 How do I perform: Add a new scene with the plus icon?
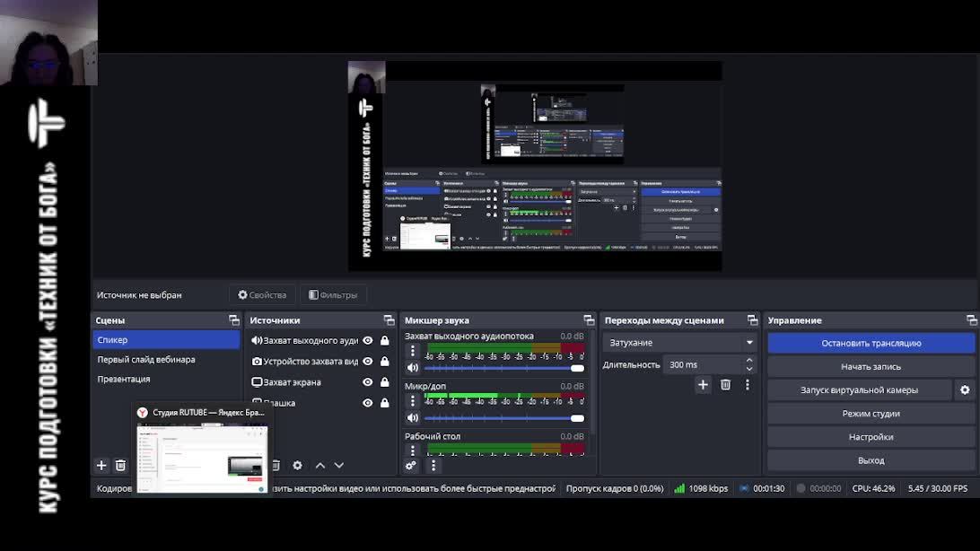point(101,466)
